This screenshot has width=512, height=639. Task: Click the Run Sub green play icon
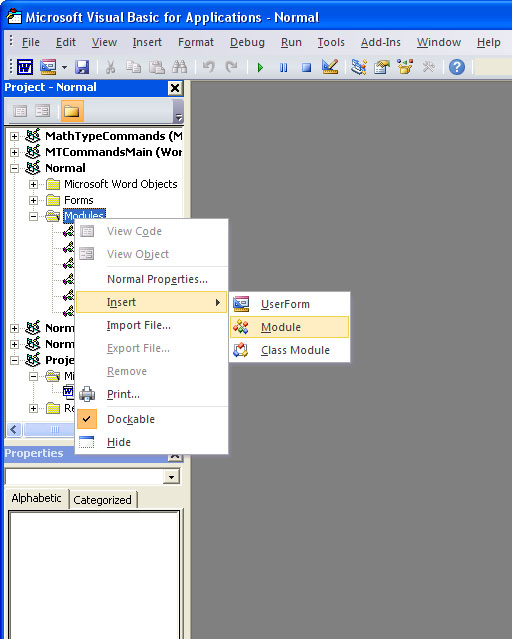[x=260, y=67]
